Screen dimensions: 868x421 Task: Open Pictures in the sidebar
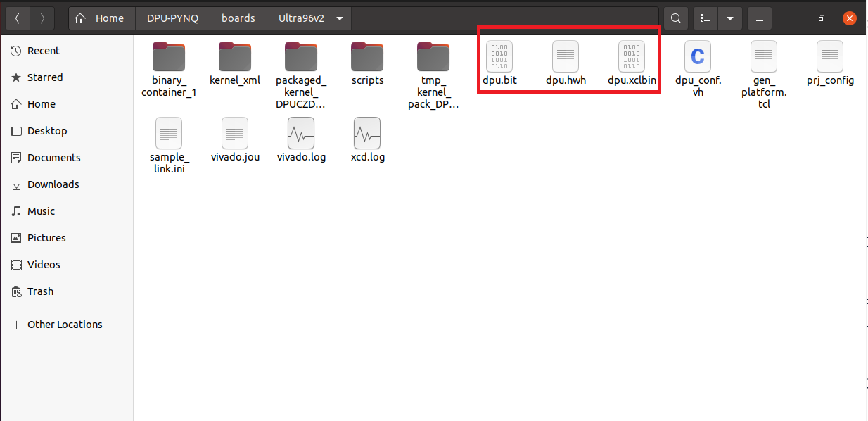[x=67, y=238]
